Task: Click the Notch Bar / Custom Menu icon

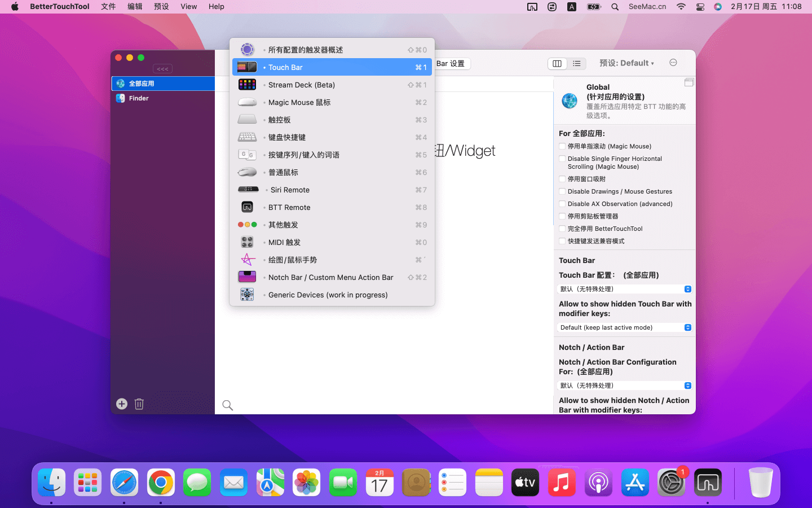Action: point(247,277)
